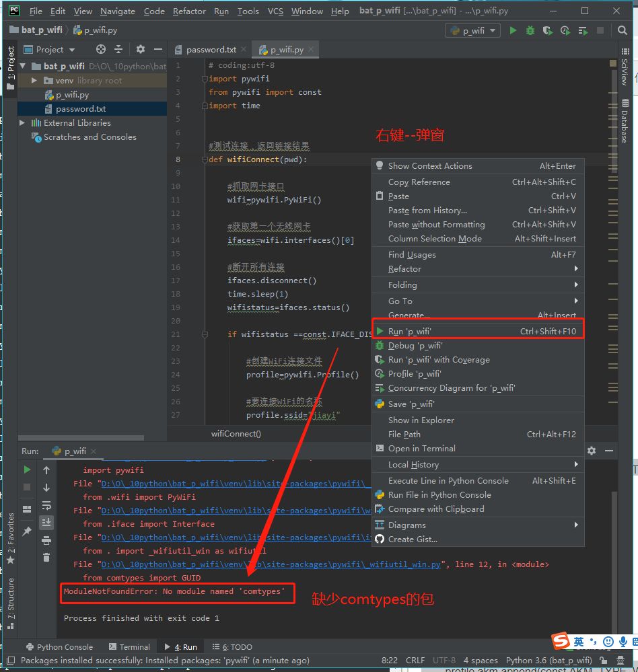Select Run 'p_wifi' in context menu
The image size is (638, 672).
click(478, 331)
